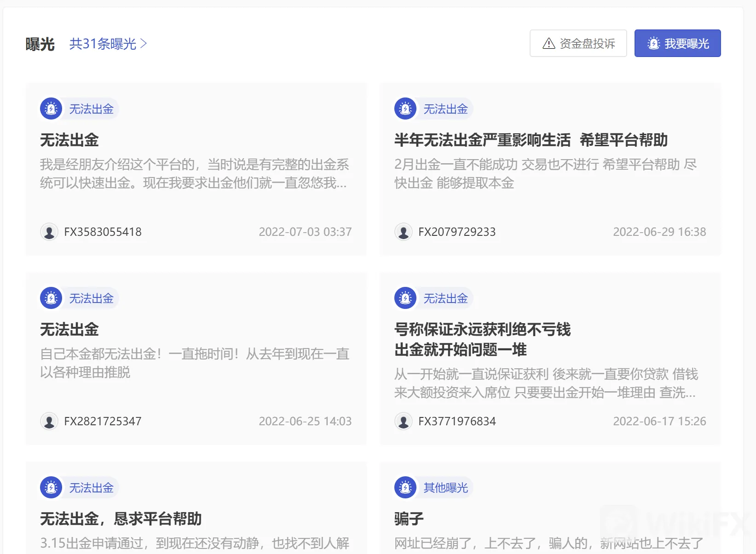Open the 共31条曝光 link
The height and width of the screenshot is (554, 756).
click(108, 44)
